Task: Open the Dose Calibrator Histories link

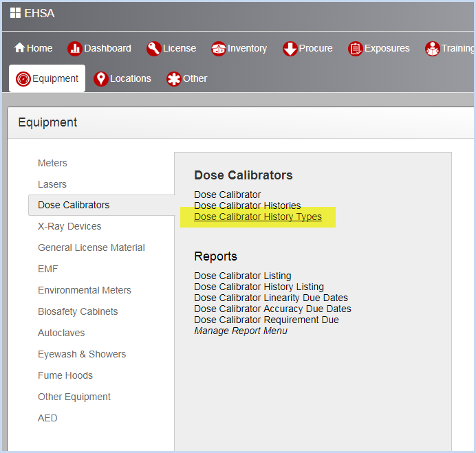Action: 248,206
